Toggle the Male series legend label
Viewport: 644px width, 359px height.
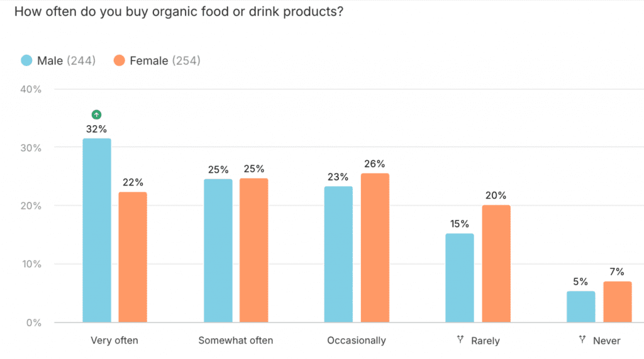point(50,61)
